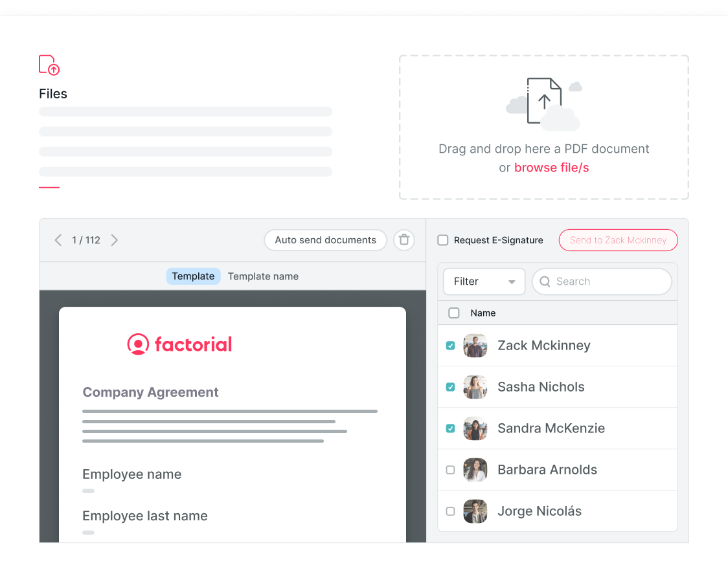The width and height of the screenshot is (728, 576).
Task: Uncheck Zack Mckinney's checkbox
Action: pos(450,346)
